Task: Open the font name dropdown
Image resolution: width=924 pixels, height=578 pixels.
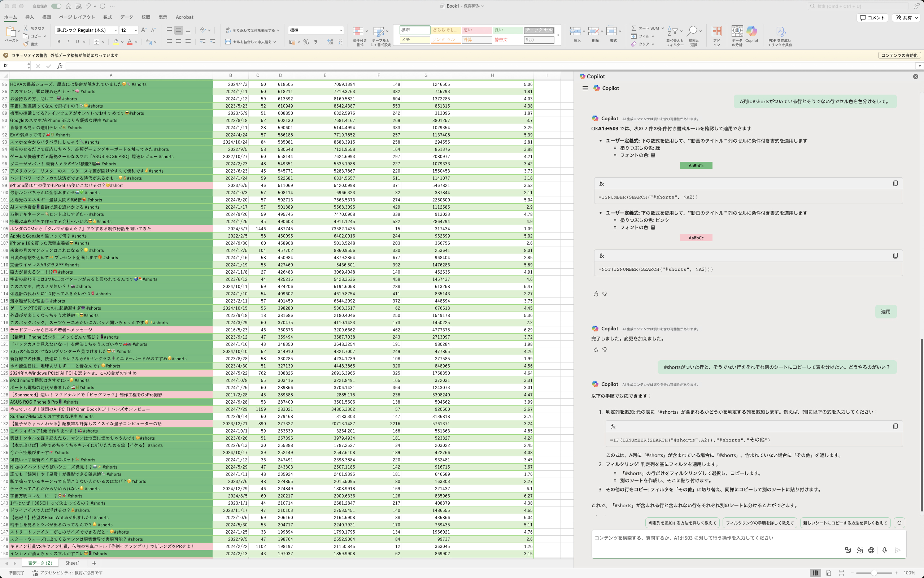Action: pyautogui.click(x=115, y=30)
